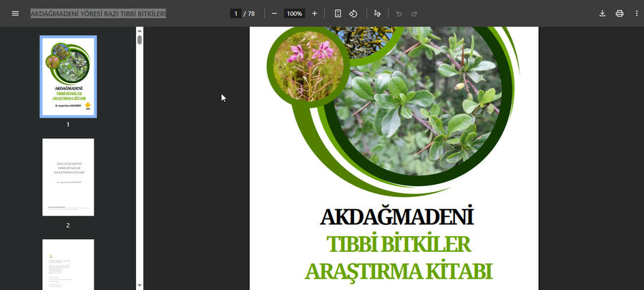The height and width of the screenshot is (290, 644).
Task: Click the thumbnail sidebar scrollbar thumb
Action: 140,40
